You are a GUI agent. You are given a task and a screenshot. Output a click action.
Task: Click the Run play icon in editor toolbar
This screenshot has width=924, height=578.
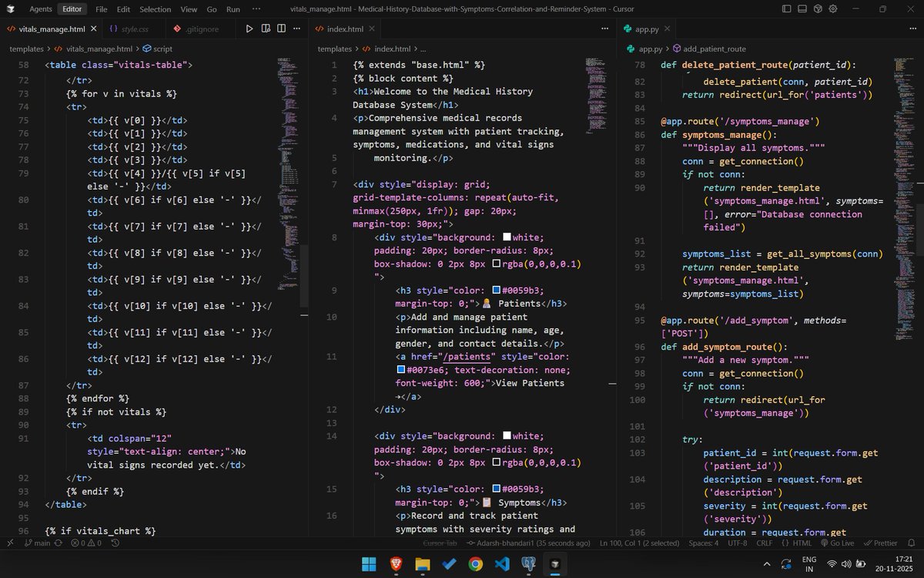(249, 29)
